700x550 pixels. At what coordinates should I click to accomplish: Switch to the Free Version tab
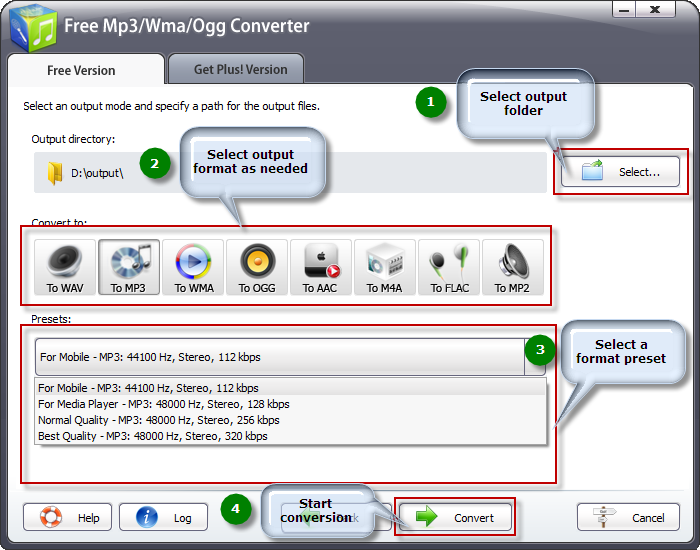(86, 70)
